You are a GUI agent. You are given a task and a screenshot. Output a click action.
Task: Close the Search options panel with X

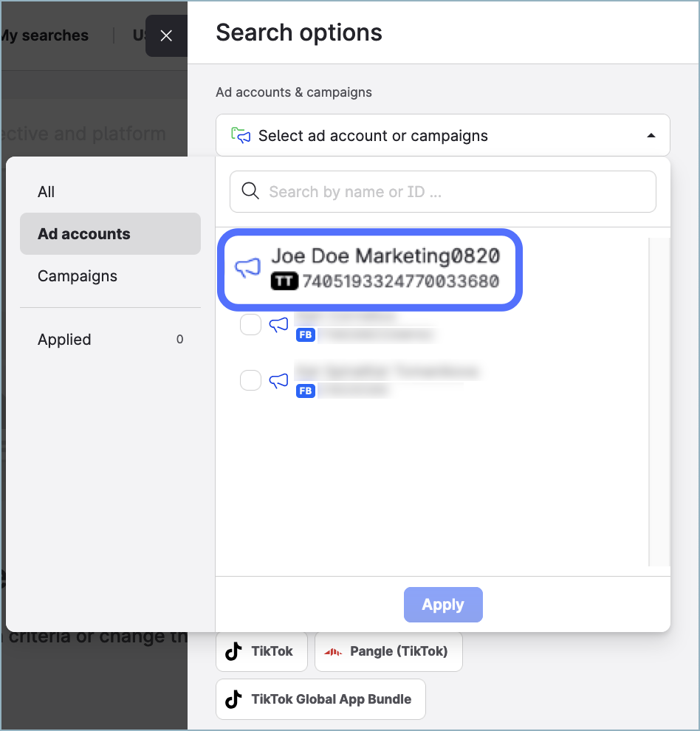[166, 35]
